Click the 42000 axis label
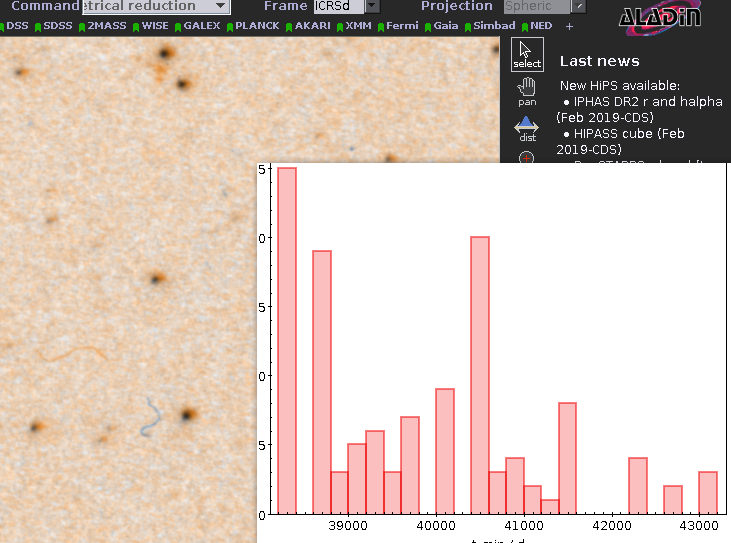 coord(612,526)
